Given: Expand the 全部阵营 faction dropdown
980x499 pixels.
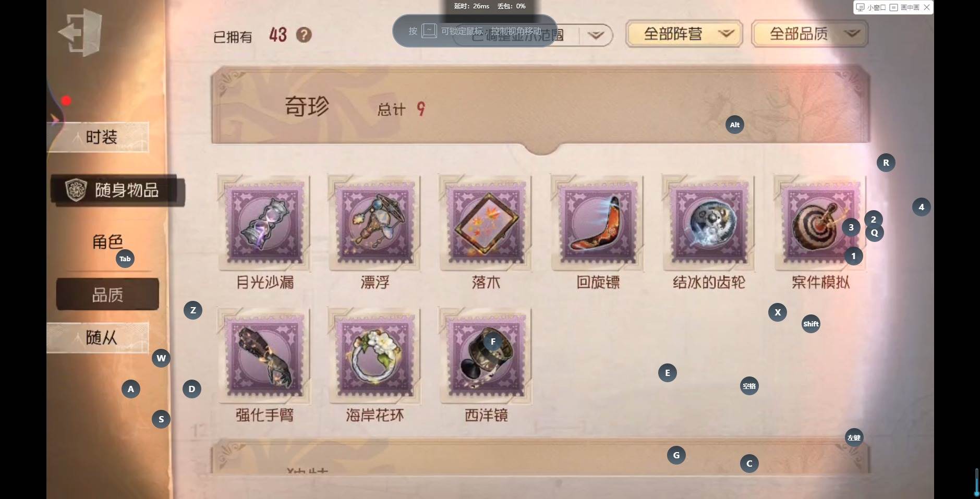Looking at the screenshot, I should 684,34.
